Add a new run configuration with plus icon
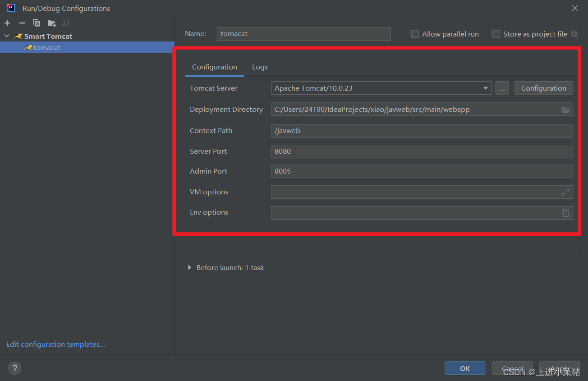Viewport: 588px width, 381px height. point(7,23)
